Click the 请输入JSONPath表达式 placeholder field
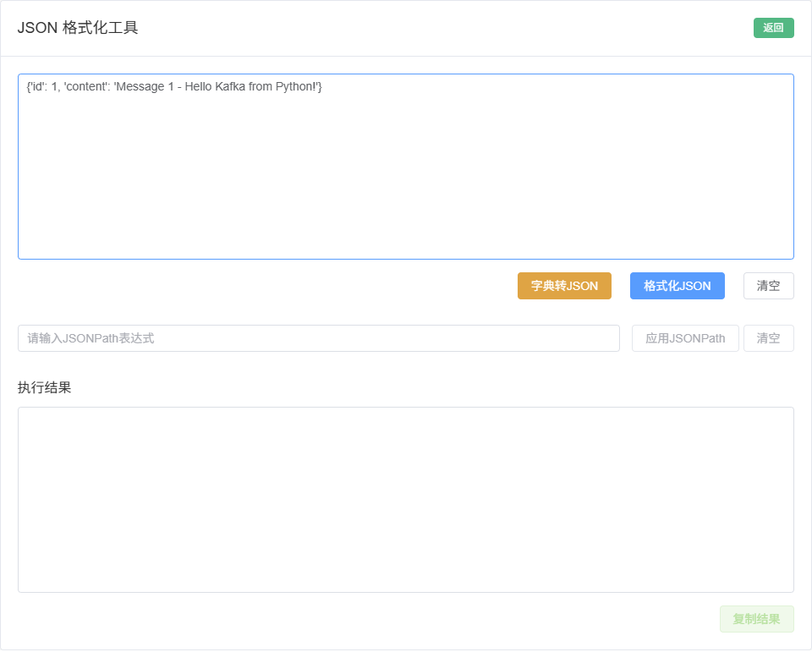The height and width of the screenshot is (652, 812). coord(318,338)
